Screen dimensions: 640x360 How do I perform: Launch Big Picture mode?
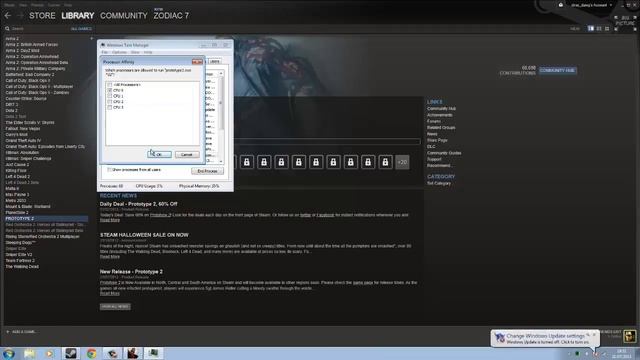pos(625,21)
